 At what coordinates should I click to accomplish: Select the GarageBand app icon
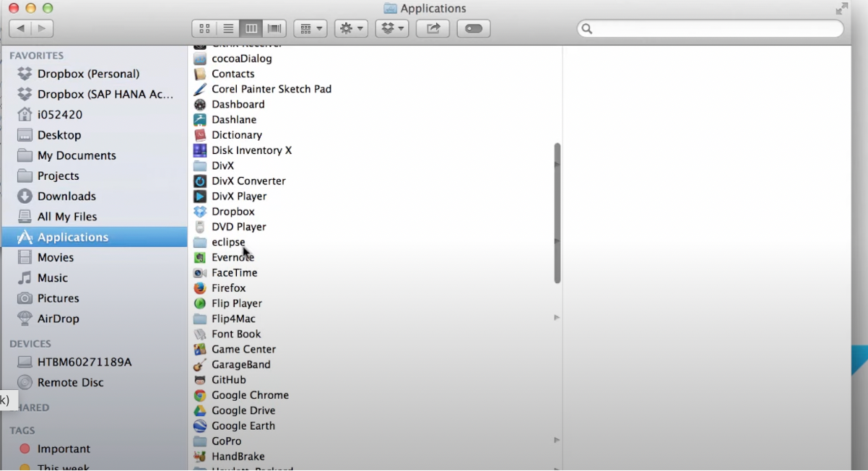pos(200,365)
